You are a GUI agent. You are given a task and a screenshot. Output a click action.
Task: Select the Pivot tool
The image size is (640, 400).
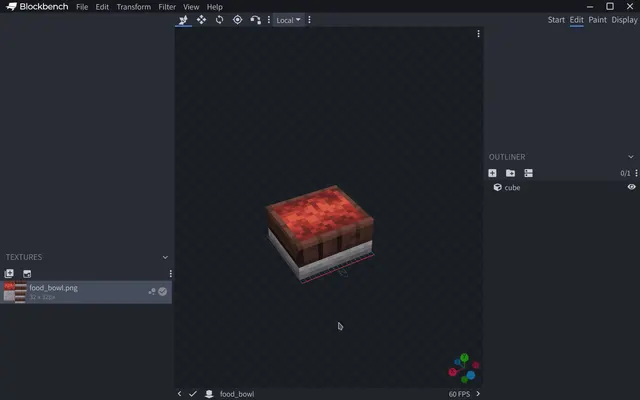tap(238, 20)
